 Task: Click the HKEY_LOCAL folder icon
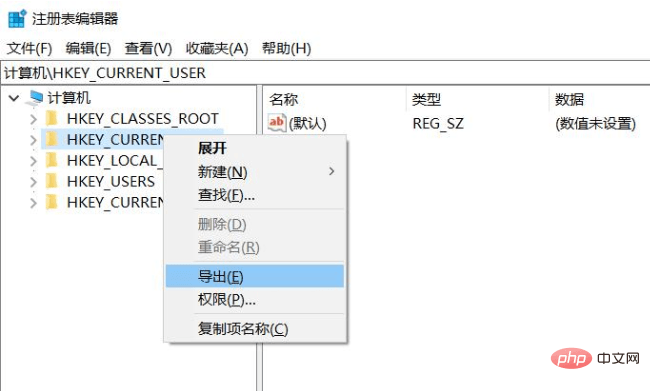click(x=52, y=160)
